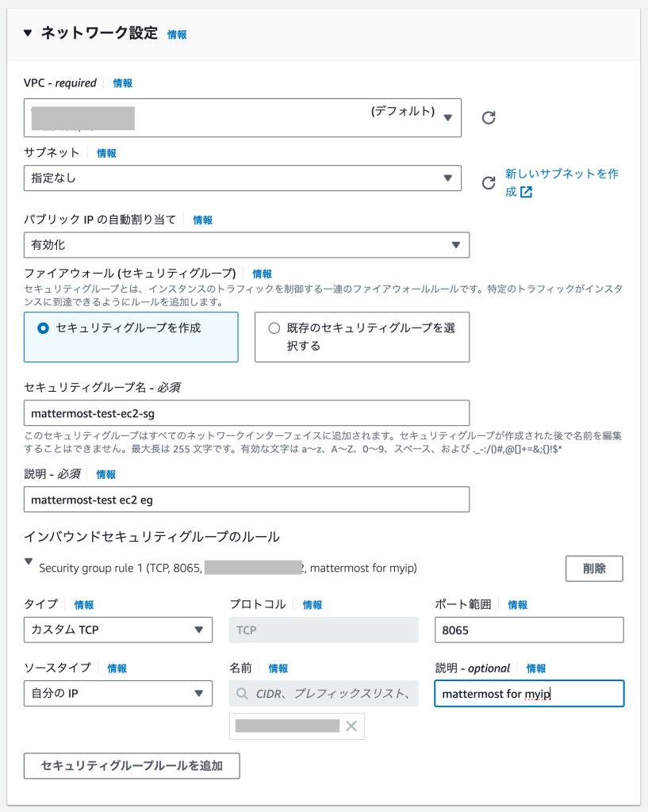Image resolution: width=648 pixels, height=812 pixels.
Task: Open the サブネット dropdown set to 指定なし
Action: [242, 178]
